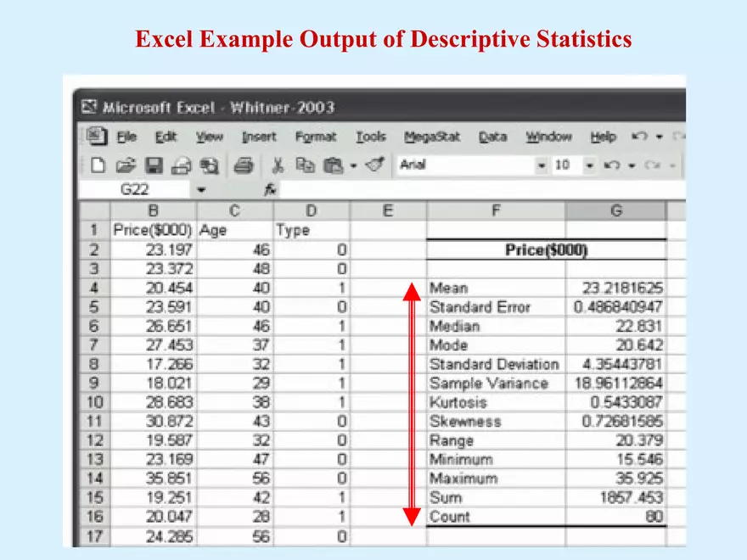Click the Age value 29 in row 9

pos(235,384)
